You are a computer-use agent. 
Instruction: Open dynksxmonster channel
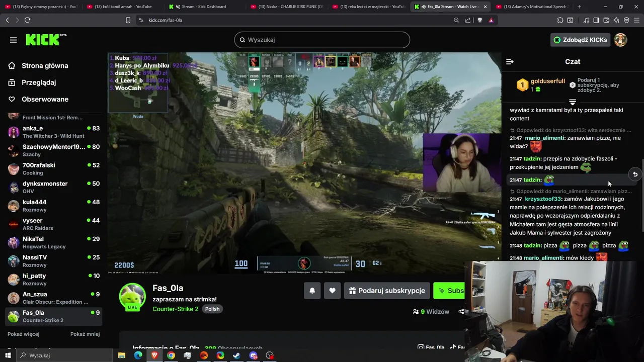[54, 188]
